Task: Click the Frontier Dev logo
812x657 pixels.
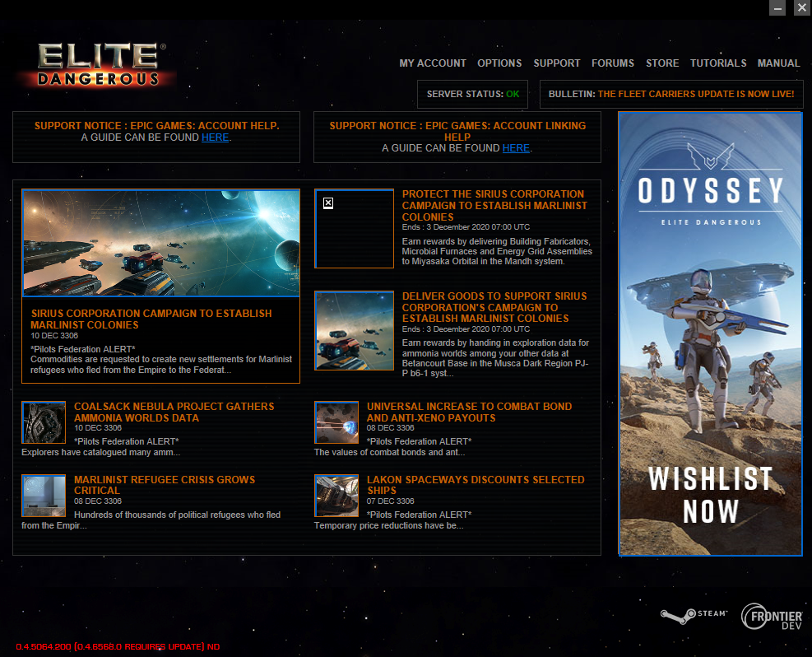Action: (x=772, y=617)
